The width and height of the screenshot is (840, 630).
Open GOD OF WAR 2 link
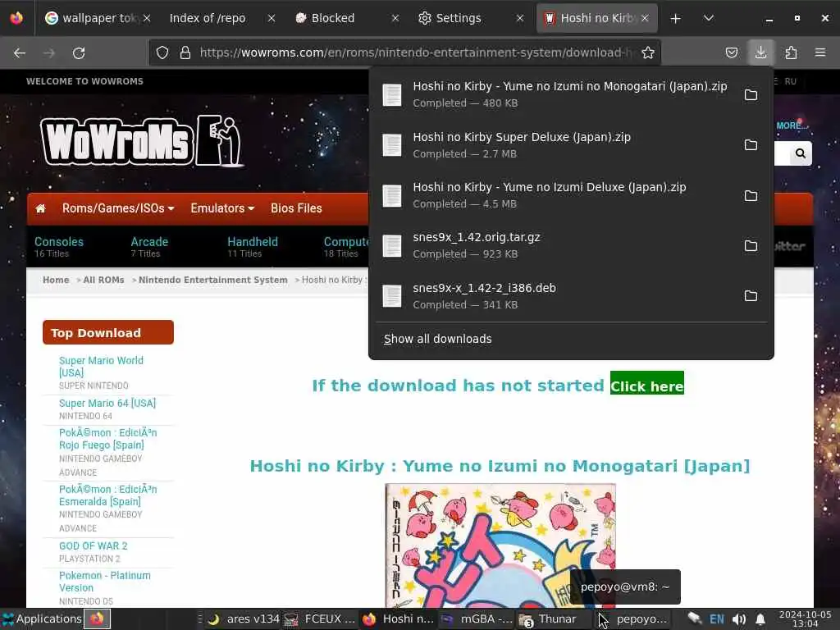pyautogui.click(x=94, y=546)
